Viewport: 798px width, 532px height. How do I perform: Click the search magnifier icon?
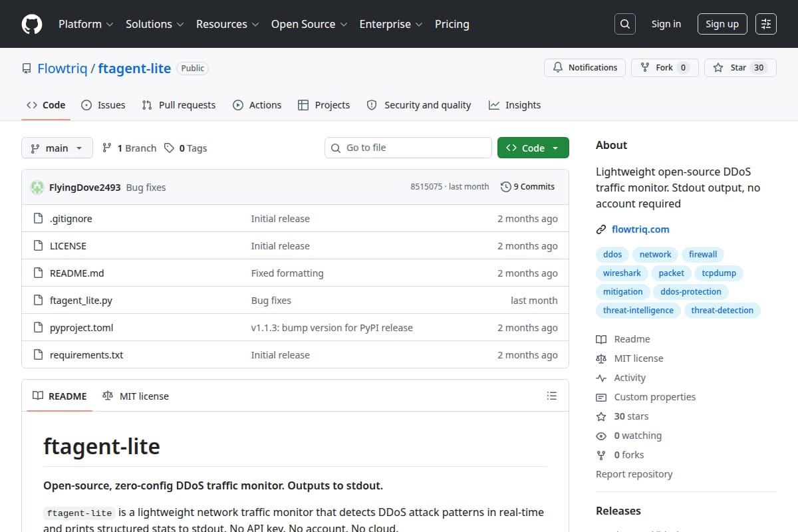[624, 24]
